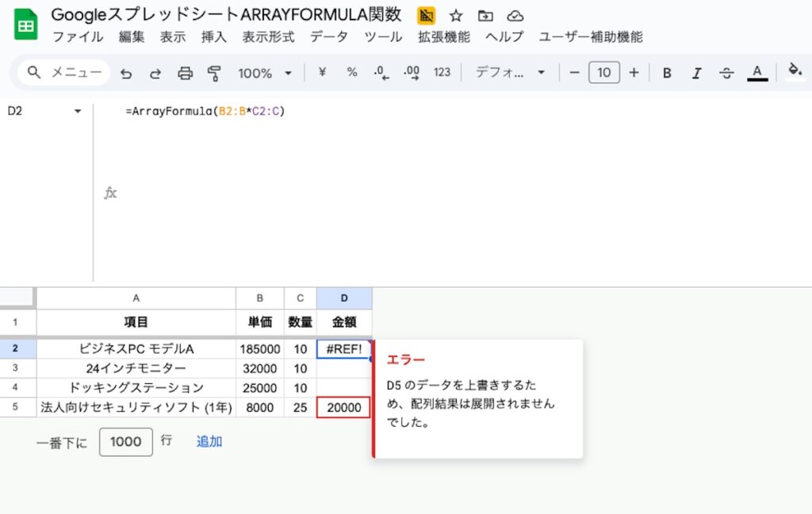Toggle italic formatting
Screen dimensions: 812x514
pos(696,73)
